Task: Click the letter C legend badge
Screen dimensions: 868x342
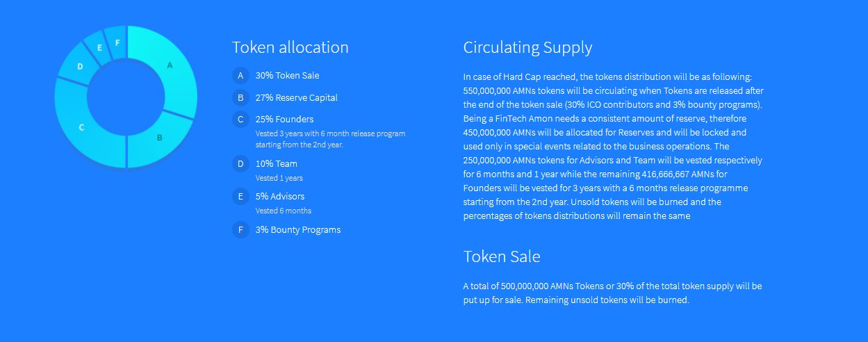Action: click(240, 119)
